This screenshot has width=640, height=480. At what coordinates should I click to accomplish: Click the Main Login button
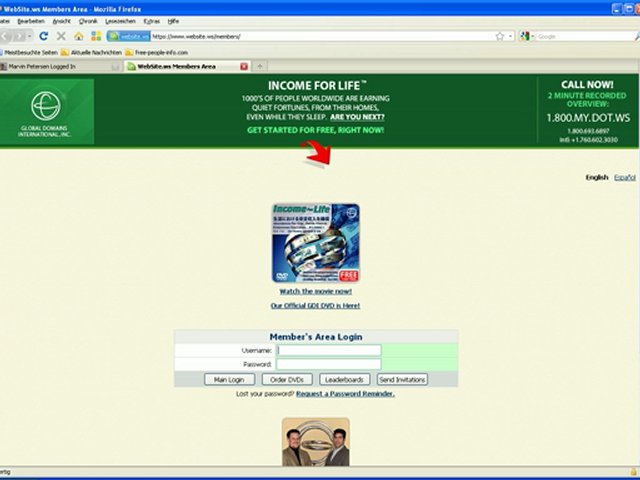click(x=229, y=380)
